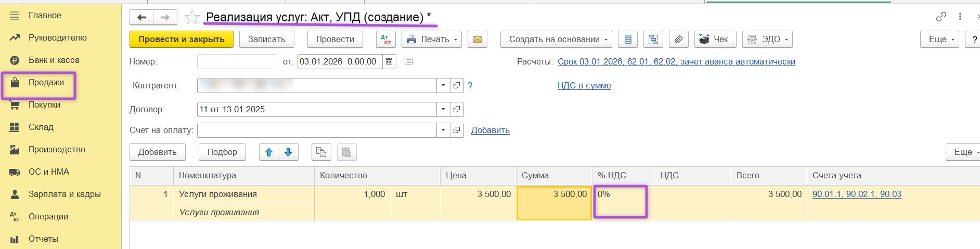Get the document link icon

tap(941, 17)
